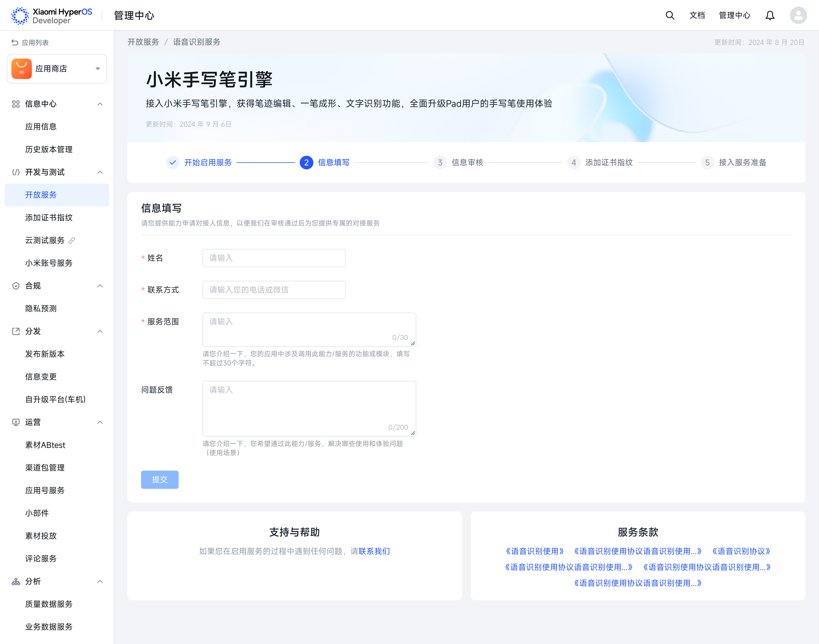This screenshot has width=819, height=644.
Task: Select 开放服务 in the sidebar
Action: pos(57,195)
